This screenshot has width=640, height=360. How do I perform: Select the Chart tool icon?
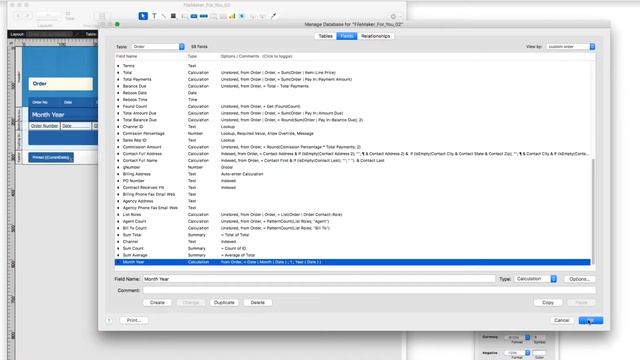[232, 16]
